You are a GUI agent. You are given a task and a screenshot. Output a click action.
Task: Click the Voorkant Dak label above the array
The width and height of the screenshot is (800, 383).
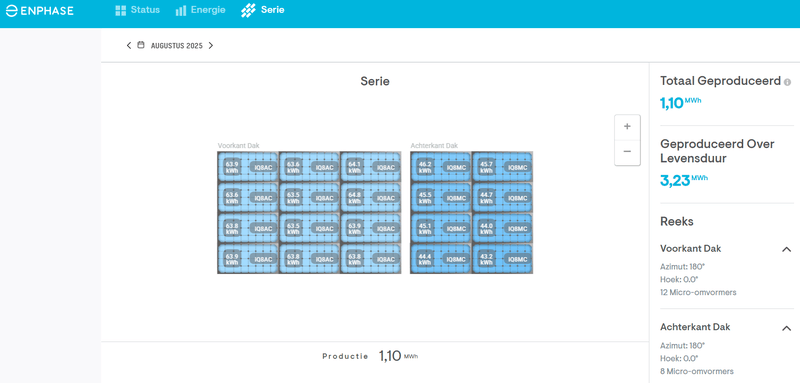coord(238,145)
